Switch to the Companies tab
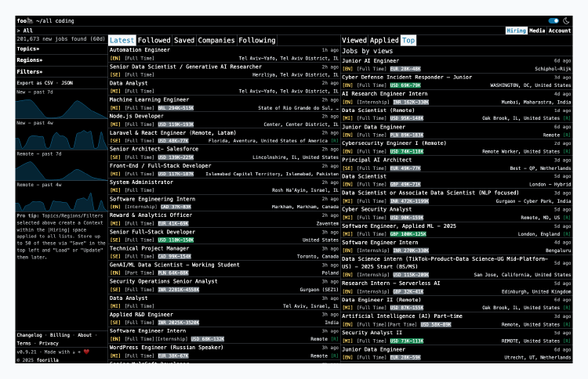Viewport: 588px width, 379px height. (x=216, y=41)
